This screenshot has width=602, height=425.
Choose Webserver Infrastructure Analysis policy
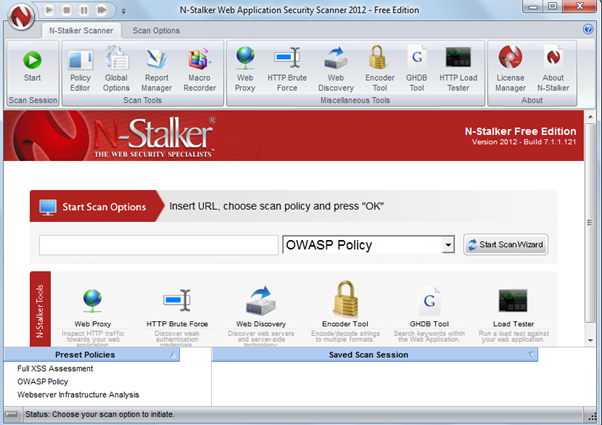pos(78,394)
